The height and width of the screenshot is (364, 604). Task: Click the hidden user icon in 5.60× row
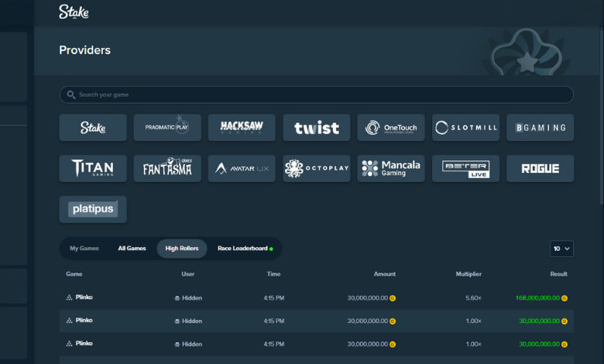tap(177, 298)
